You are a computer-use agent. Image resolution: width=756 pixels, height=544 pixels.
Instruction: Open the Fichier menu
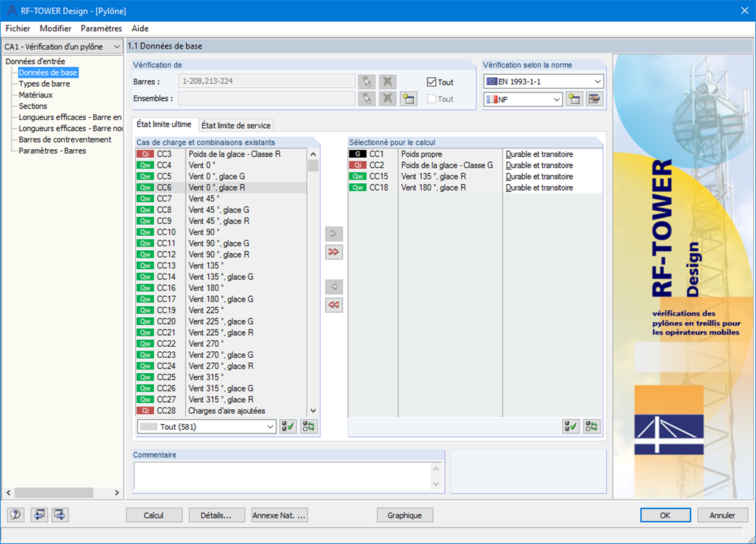click(x=18, y=28)
